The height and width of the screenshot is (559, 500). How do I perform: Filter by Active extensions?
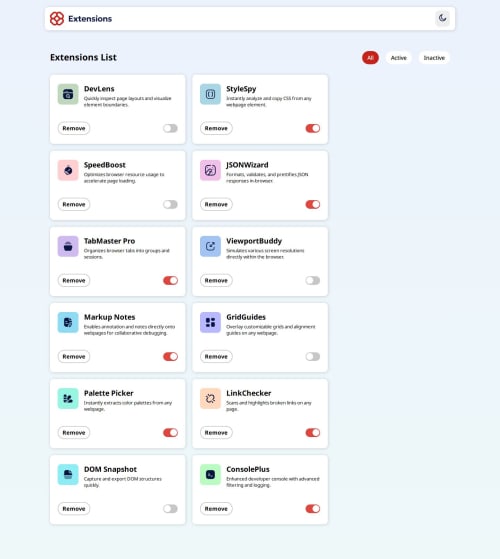[x=398, y=58]
